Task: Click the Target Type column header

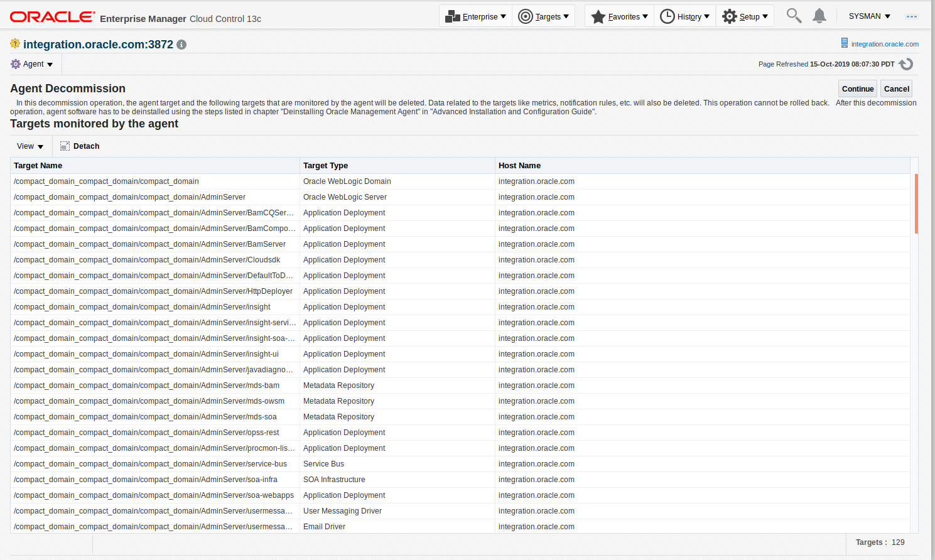Action: coord(325,166)
